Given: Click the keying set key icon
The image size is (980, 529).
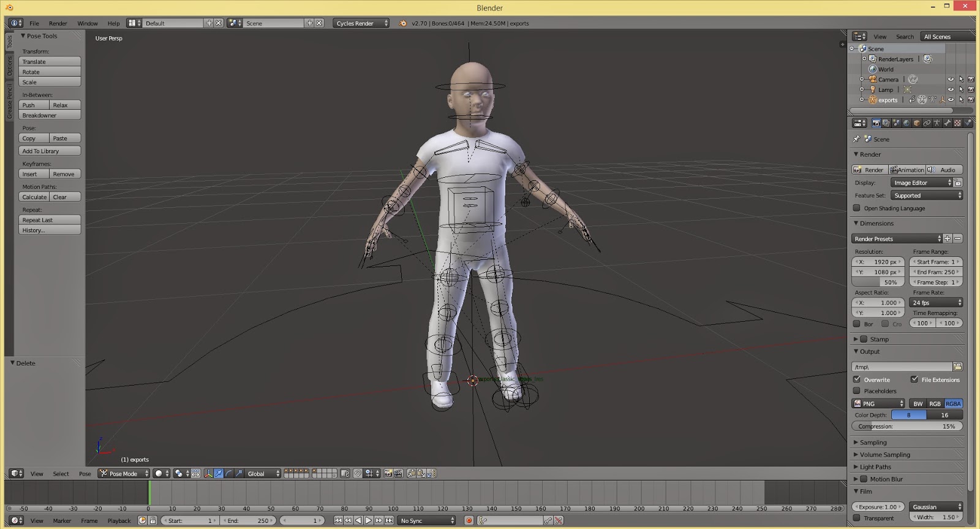Looking at the screenshot, I should [483, 520].
